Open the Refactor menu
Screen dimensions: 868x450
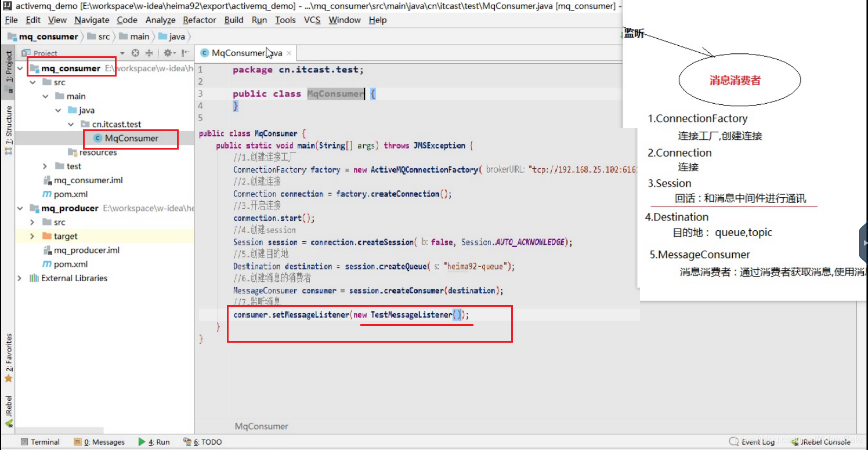pos(200,20)
